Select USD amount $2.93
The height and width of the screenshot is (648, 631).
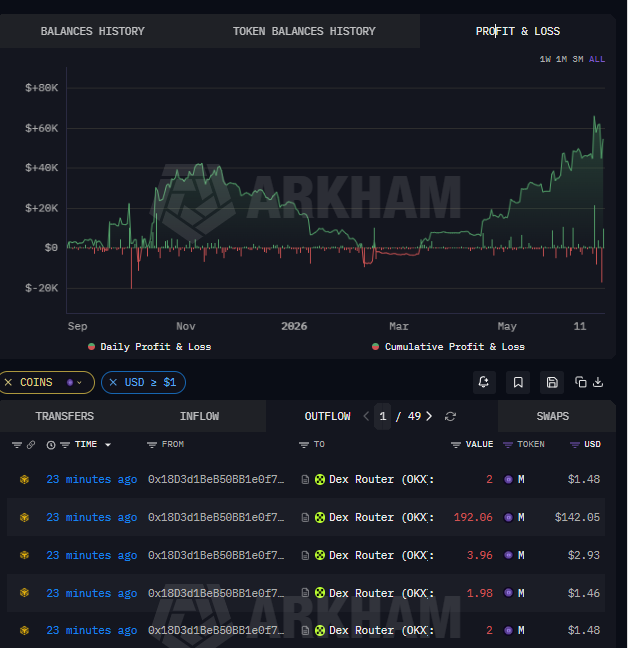tap(583, 555)
